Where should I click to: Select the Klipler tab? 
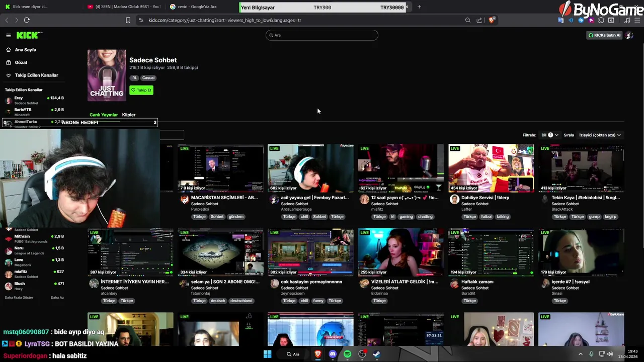[129, 115]
